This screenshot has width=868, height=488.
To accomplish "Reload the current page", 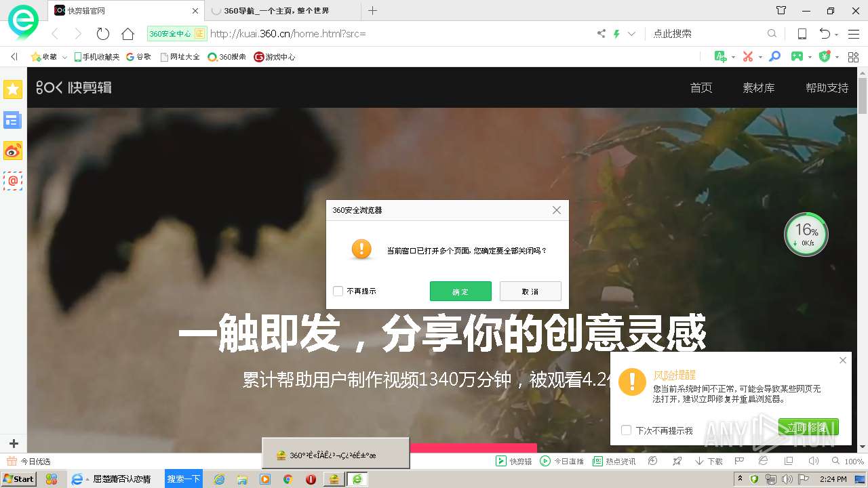I will coord(103,34).
